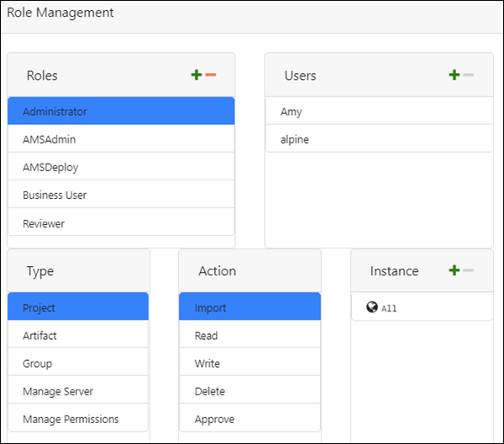Select the Delete action
Image resolution: width=504 pixels, height=444 pixels.
coord(249,391)
